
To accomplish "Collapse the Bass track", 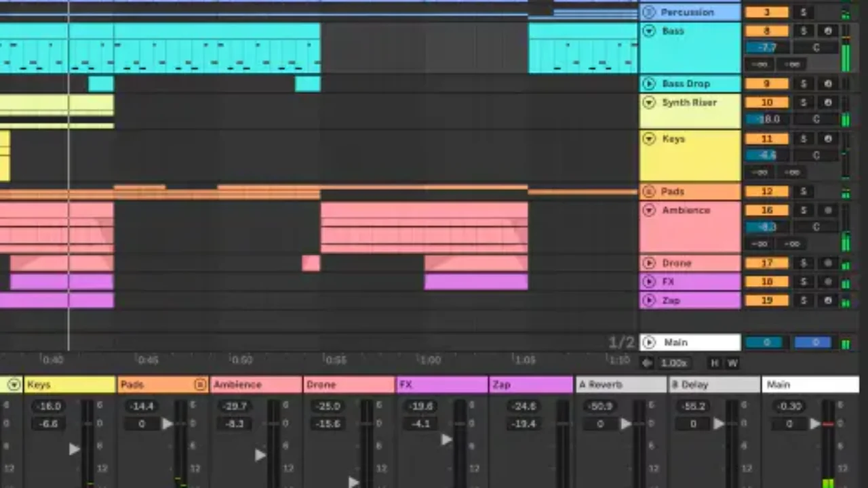I will click(x=649, y=31).
